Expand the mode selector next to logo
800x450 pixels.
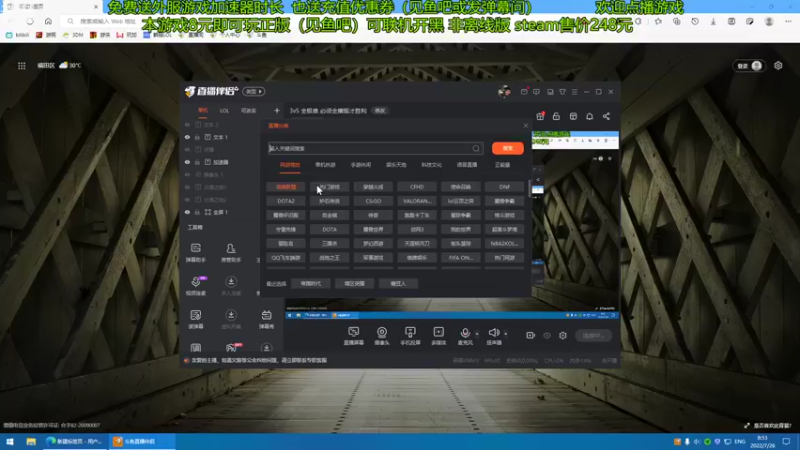[254, 92]
